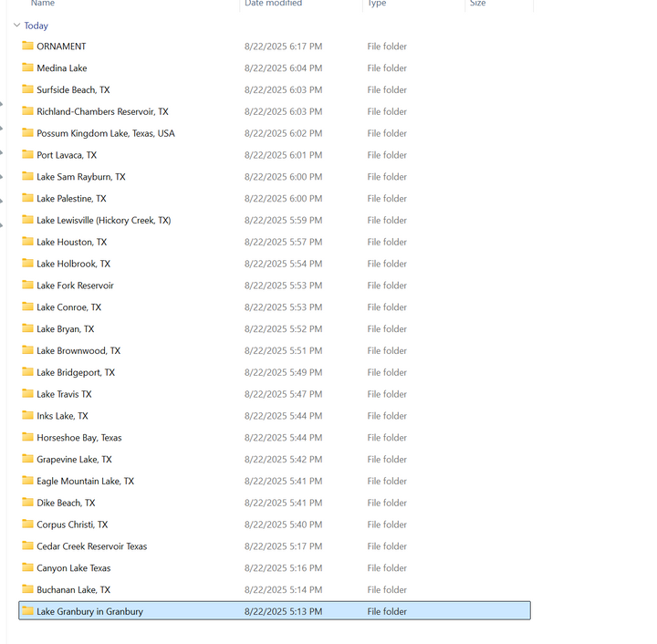This screenshot has width=657, height=644.
Task: Click the Lake Holbrook, TX folder icon
Action: click(27, 264)
